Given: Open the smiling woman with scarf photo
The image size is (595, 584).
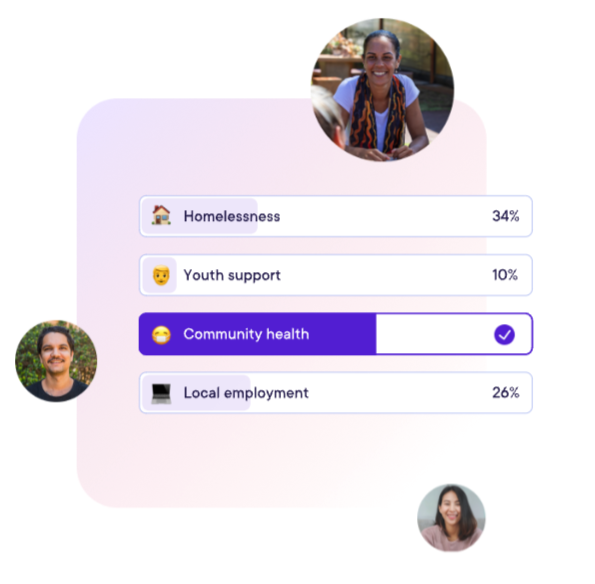Looking at the screenshot, I should point(382,90).
